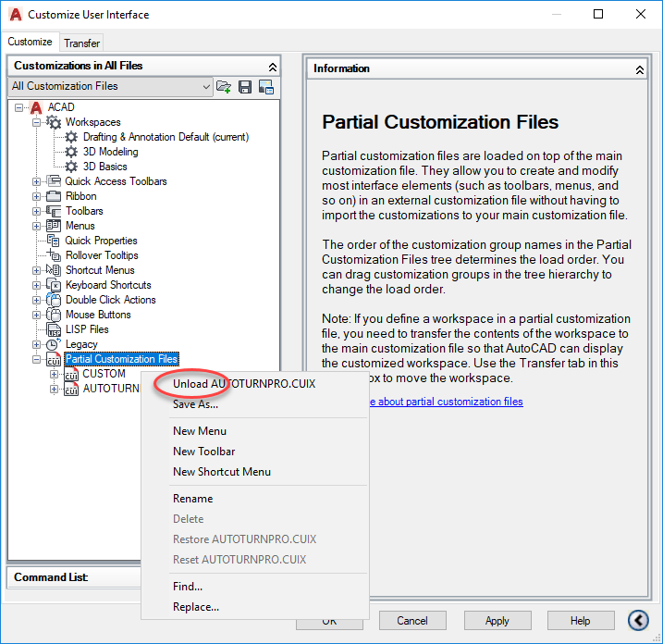The image size is (663, 644).
Task: Click the Menus node icon
Action: pos(54,226)
